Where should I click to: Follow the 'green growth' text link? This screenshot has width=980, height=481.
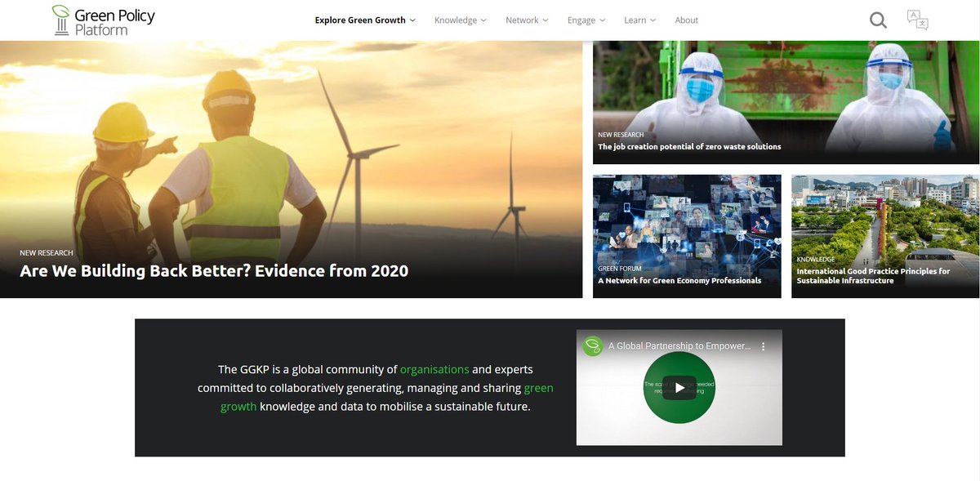coord(387,397)
